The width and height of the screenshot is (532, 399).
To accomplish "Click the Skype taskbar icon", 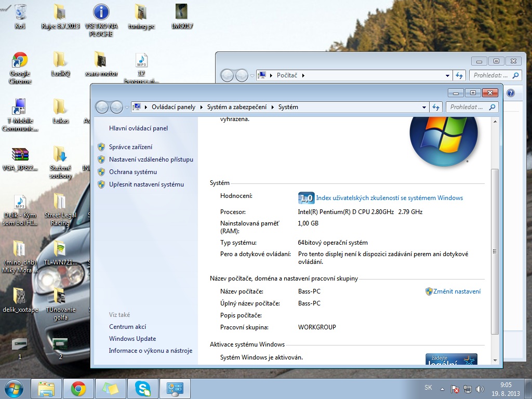I will click(x=142, y=388).
